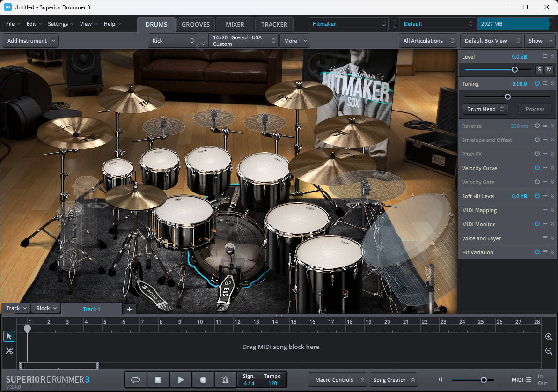Screen dimensions: 558x392
Task: Click the Level slider handle
Action: [514, 70]
